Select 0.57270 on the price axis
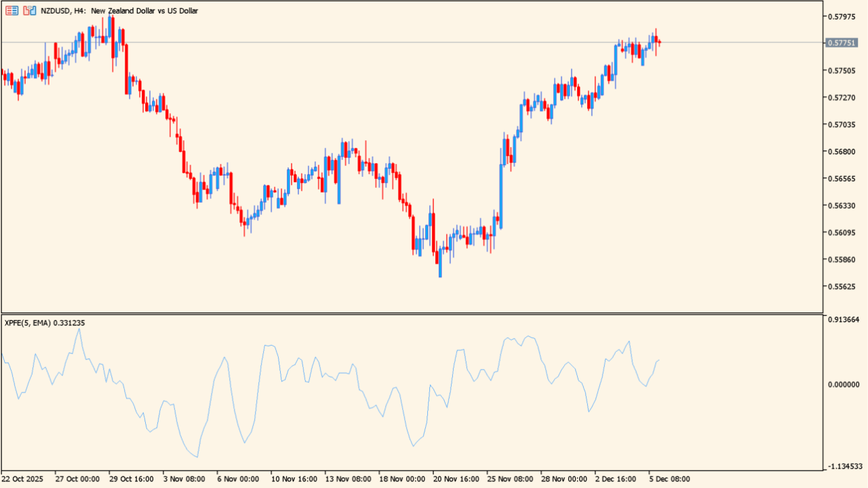868x488 pixels. click(842, 98)
